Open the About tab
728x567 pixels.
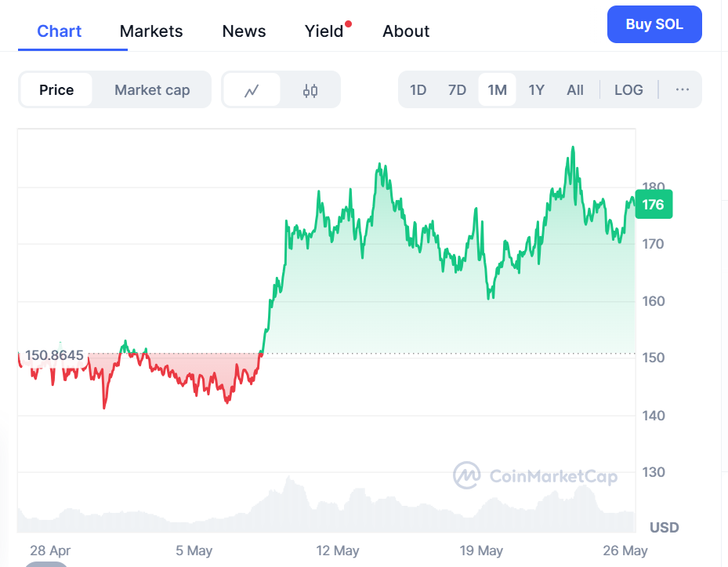click(406, 31)
